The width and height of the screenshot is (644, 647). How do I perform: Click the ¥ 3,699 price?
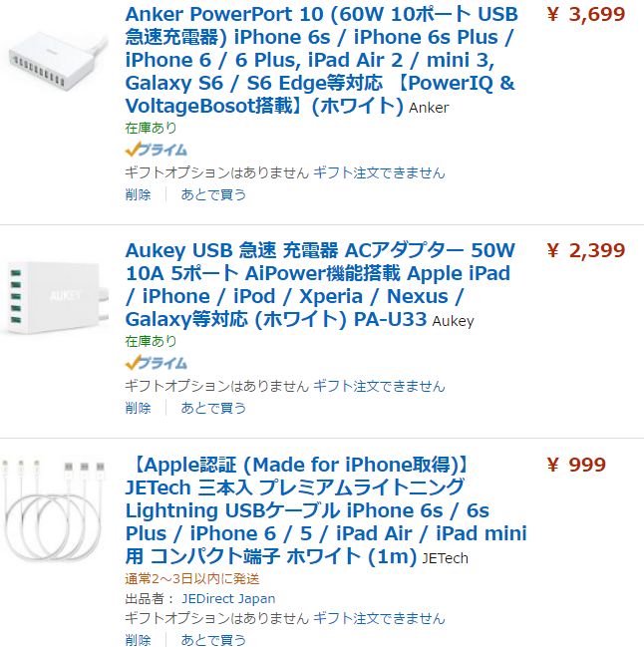click(586, 15)
